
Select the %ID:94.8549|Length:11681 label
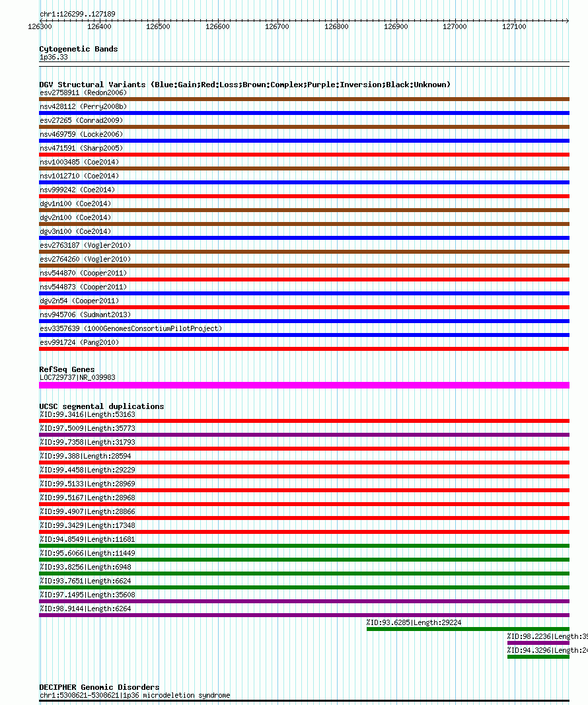(x=87, y=540)
